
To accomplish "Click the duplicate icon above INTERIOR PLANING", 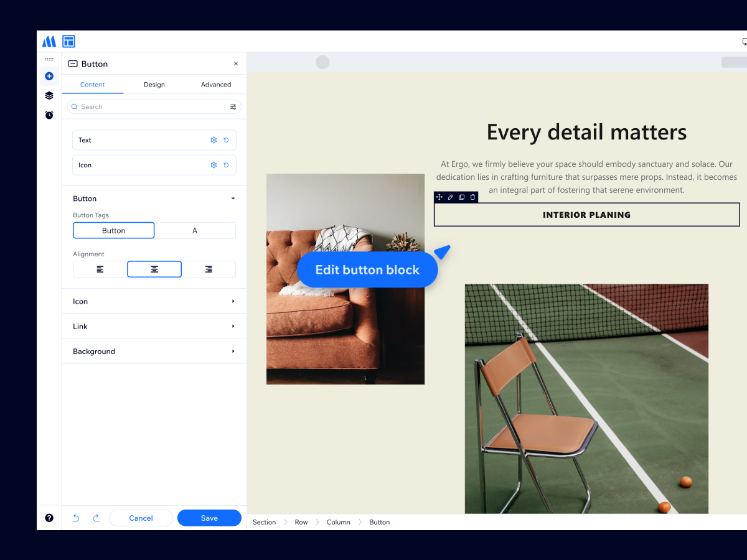I will (461, 197).
